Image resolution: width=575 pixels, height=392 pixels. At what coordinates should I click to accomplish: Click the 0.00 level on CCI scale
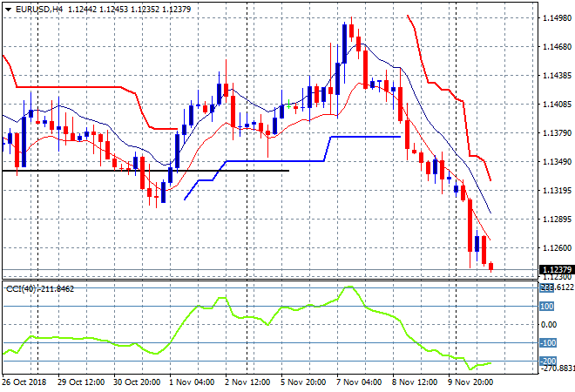coord(549,325)
